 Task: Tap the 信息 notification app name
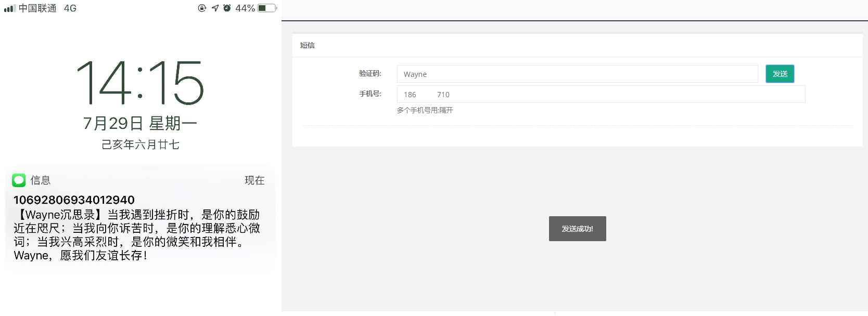click(40, 180)
